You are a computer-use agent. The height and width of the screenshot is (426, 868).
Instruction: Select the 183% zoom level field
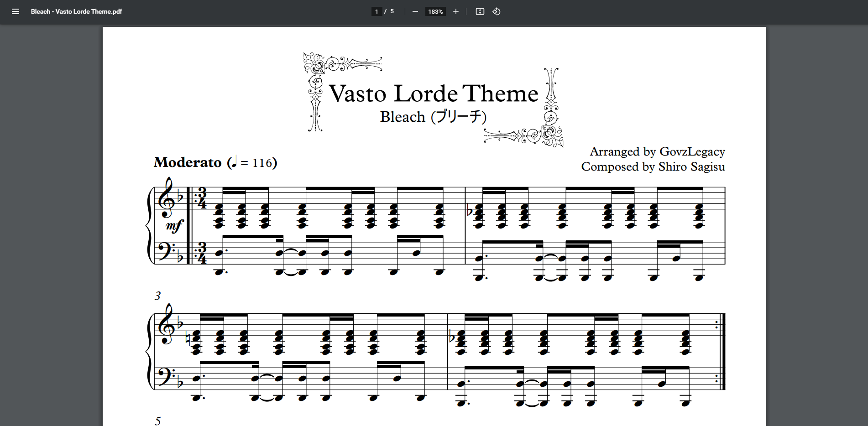435,11
